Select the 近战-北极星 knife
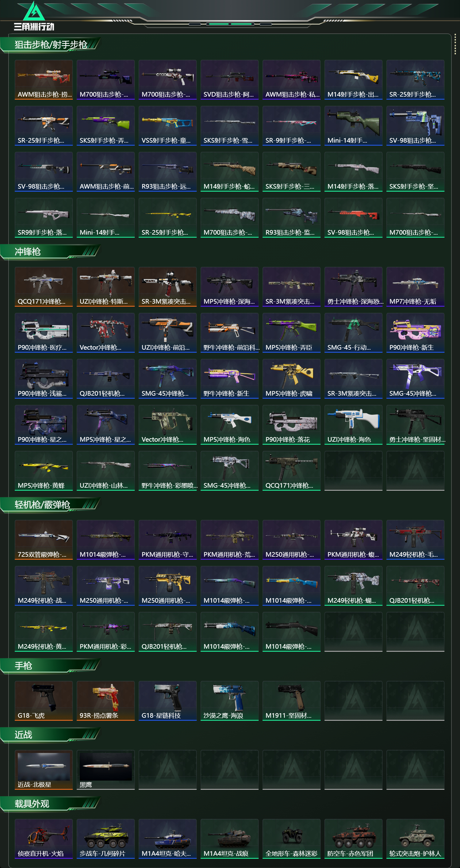This screenshot has height=868, width=460. (44, 770)
